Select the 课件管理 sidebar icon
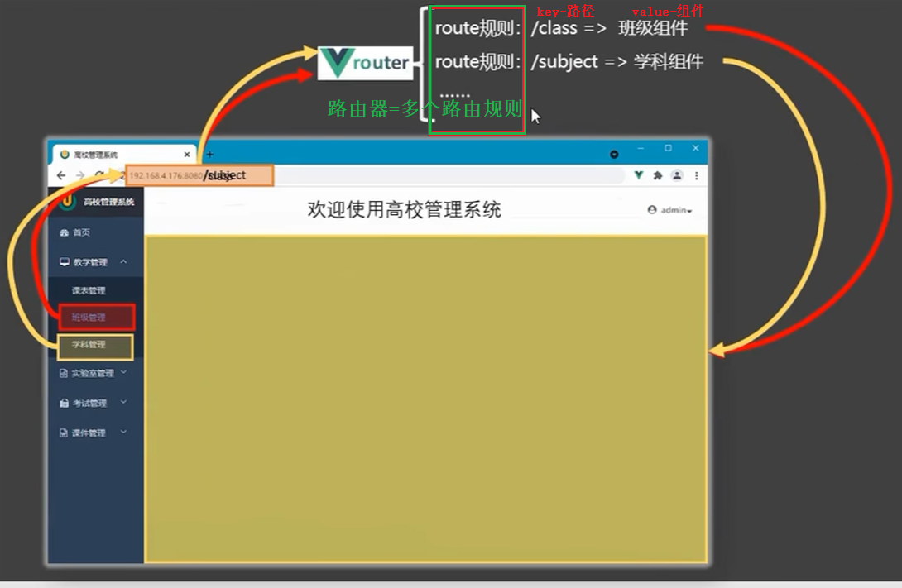 pos(64,432)
